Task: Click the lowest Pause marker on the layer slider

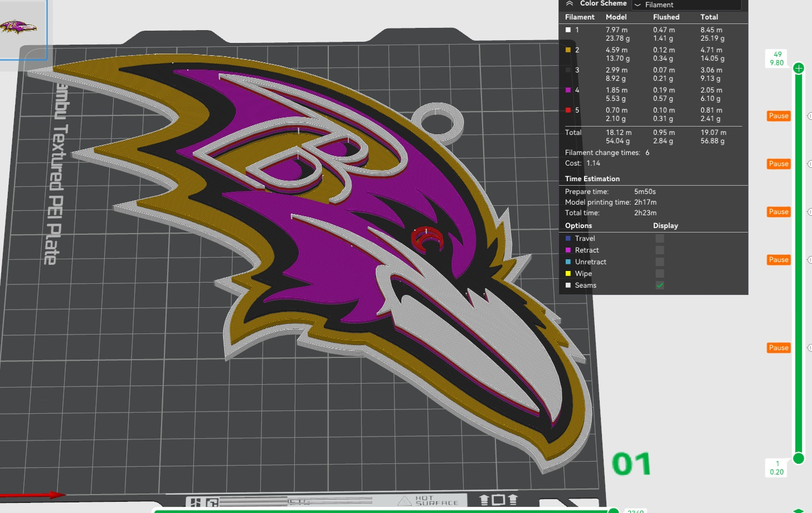Action: click(779, 348)
